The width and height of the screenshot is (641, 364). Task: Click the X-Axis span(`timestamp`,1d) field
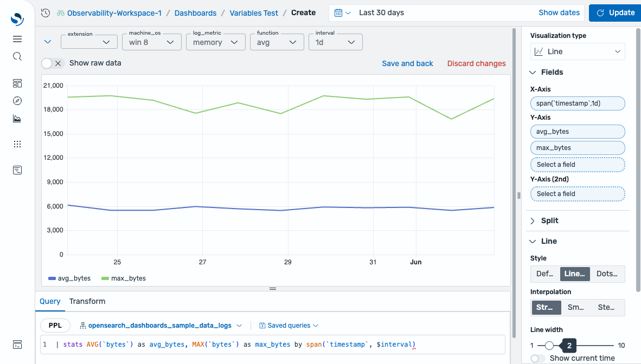(x=578, y=103)
